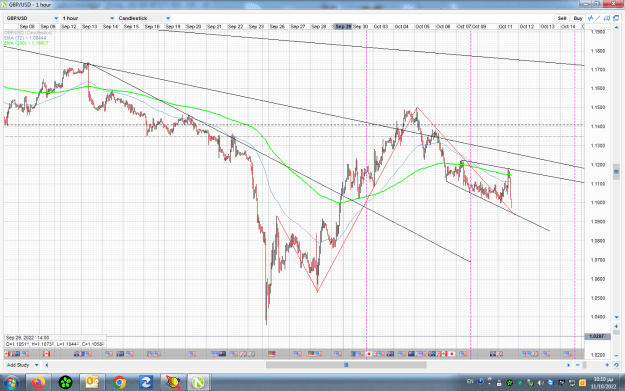Viewport: 625px width, 391px height.
Task: Click the vertical zoom in plus icon
Action: pyautogui.click(x=616, y=326)
